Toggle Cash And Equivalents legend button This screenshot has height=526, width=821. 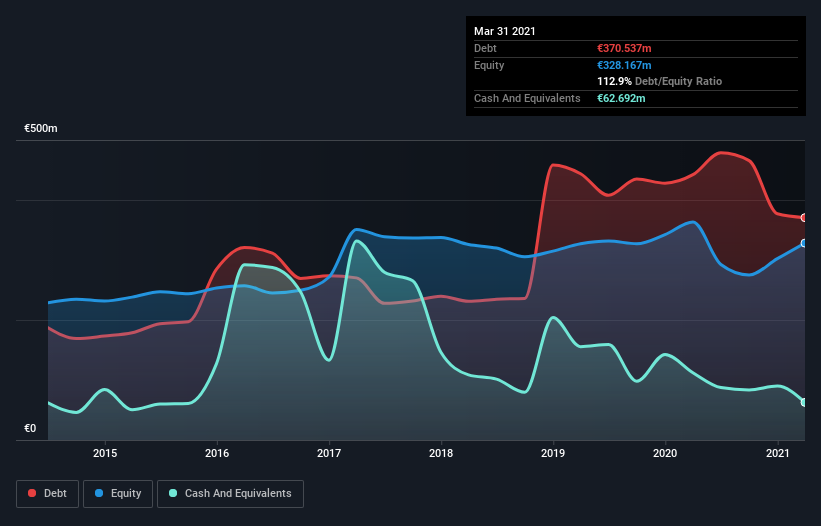click(230, 494)
